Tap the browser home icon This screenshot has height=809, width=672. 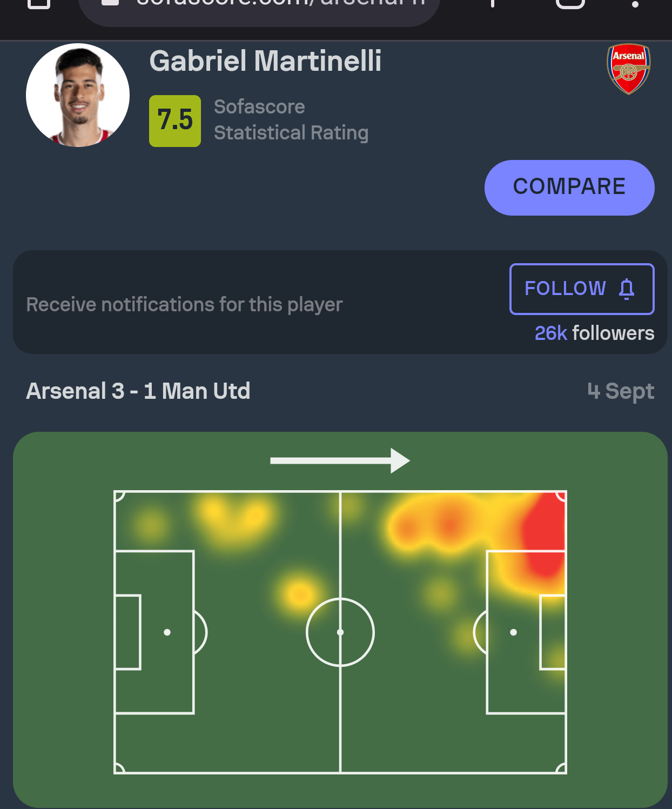pyautogui.click(x=38, y=3)
